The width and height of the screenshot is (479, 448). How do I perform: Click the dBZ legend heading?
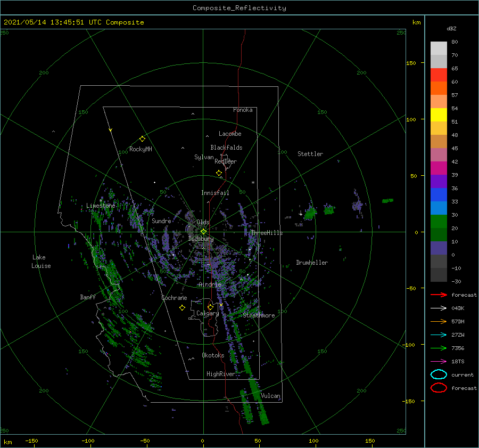tap(451, 28)
